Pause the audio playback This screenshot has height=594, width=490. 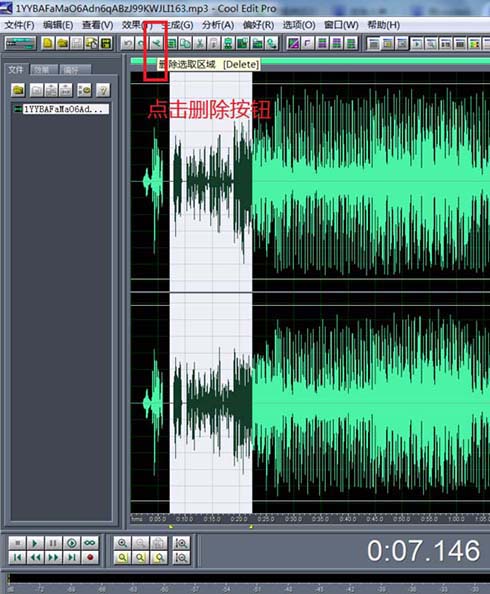pos(53,543)
